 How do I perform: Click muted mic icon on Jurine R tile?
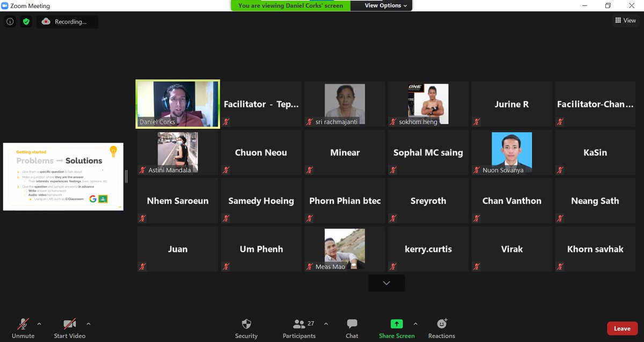tap(477, 122)
